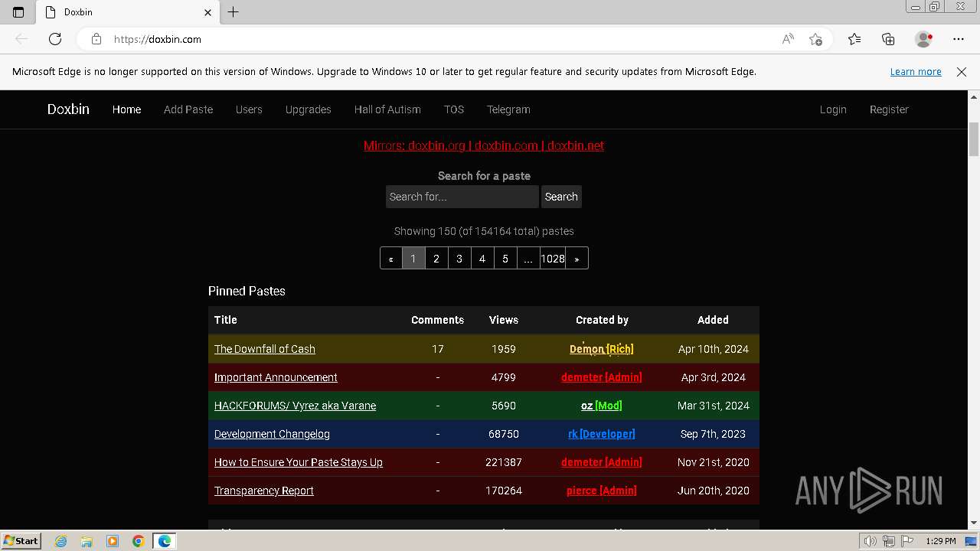Open Google Chrome from taskbar

click(x=139, y=541)
